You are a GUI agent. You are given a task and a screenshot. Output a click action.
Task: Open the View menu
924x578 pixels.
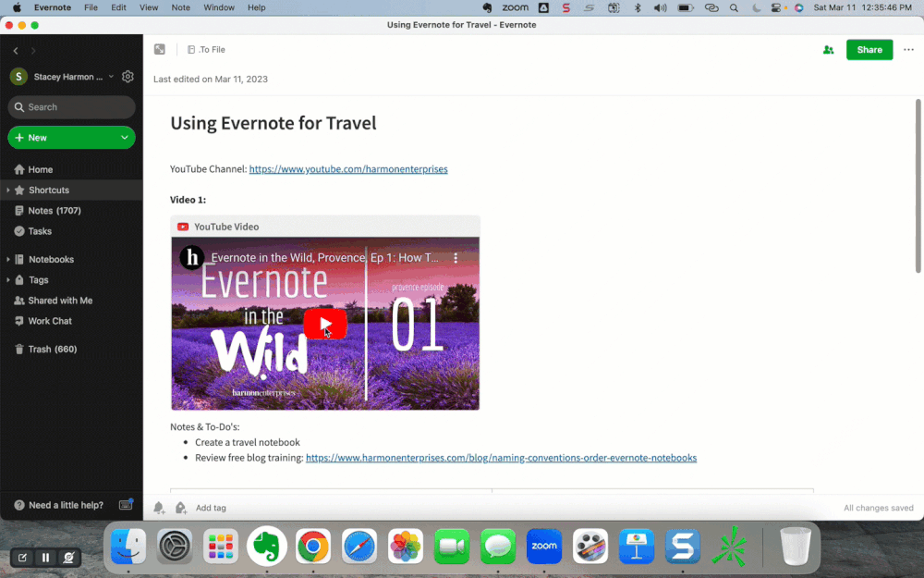(x=149, y=7)
